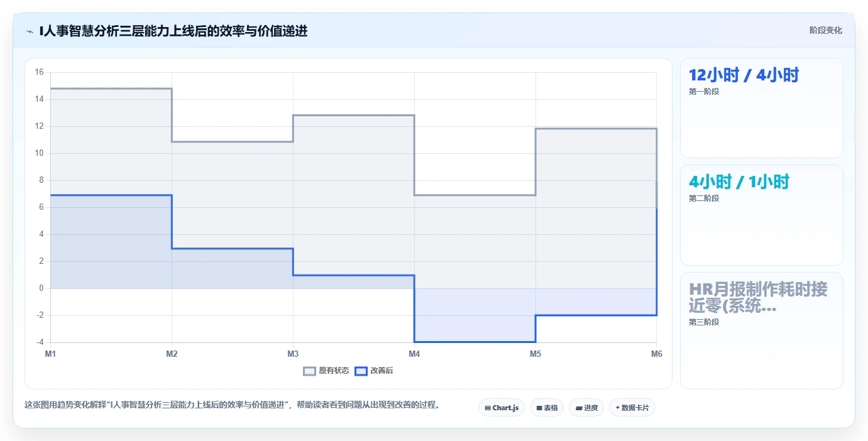Open the 4小时 / 1小时 second-stage card
868x441 pixels.
pos(761,215)
